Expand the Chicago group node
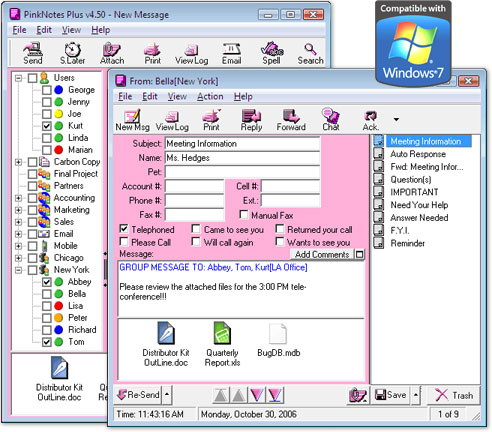The width and height of the screenshot is (492, 432). tap(19, 258)
